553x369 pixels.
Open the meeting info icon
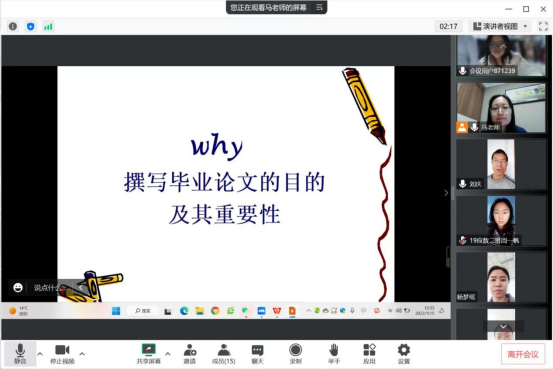[x=13, y=26]
